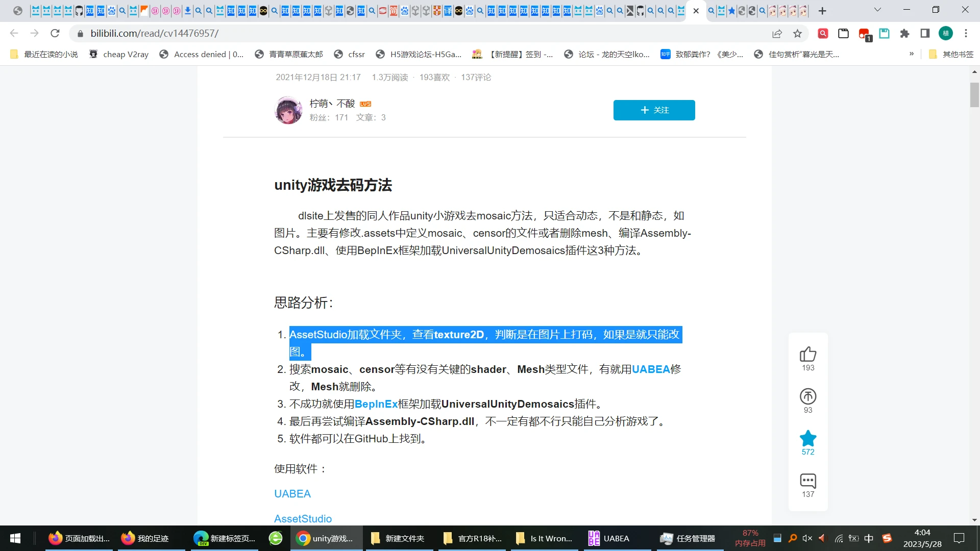Toggle like with the thumbs-up icon
This screenshot has width=980, height=551.
pyautogui.click(x=808, y=354)
